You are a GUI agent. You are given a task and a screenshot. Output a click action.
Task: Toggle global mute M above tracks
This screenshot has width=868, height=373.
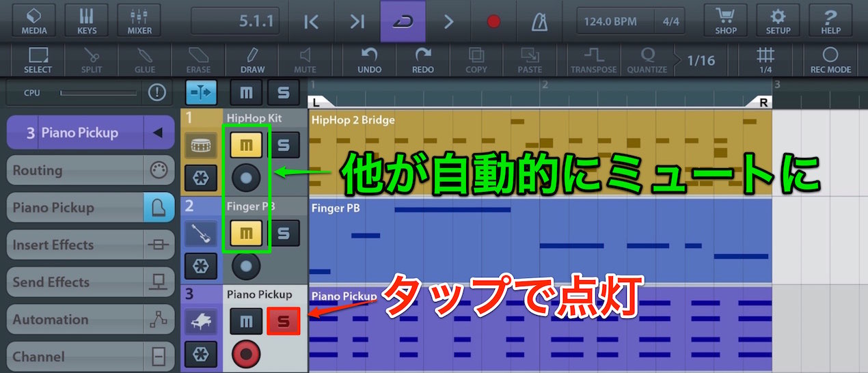click(x=245, y=92)
